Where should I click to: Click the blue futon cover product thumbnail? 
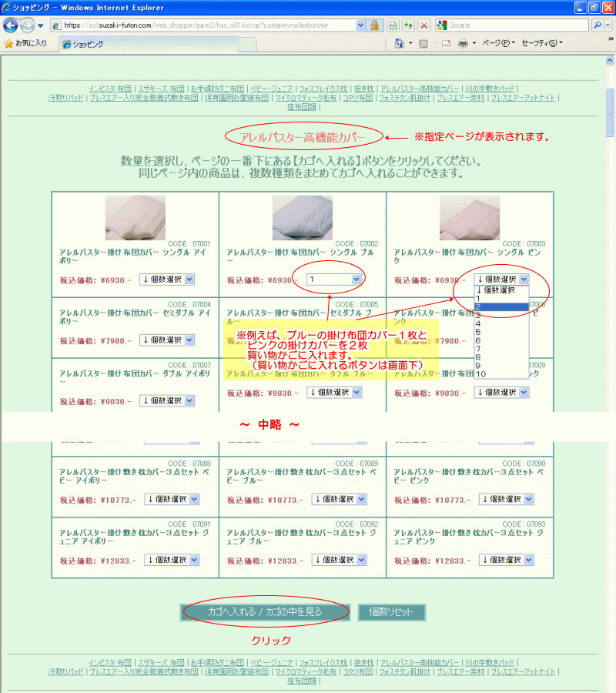pyautogui.click(x=303, y=218)
